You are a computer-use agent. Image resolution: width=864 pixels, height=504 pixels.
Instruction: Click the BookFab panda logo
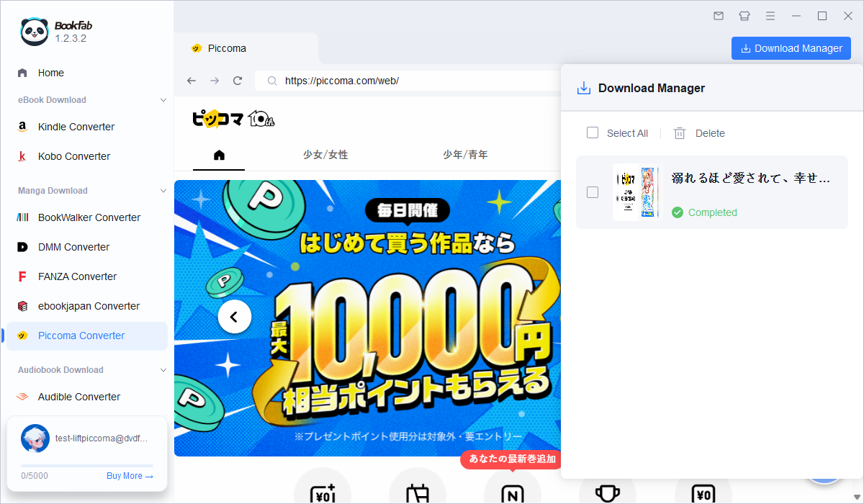click(x=34, y=32)
